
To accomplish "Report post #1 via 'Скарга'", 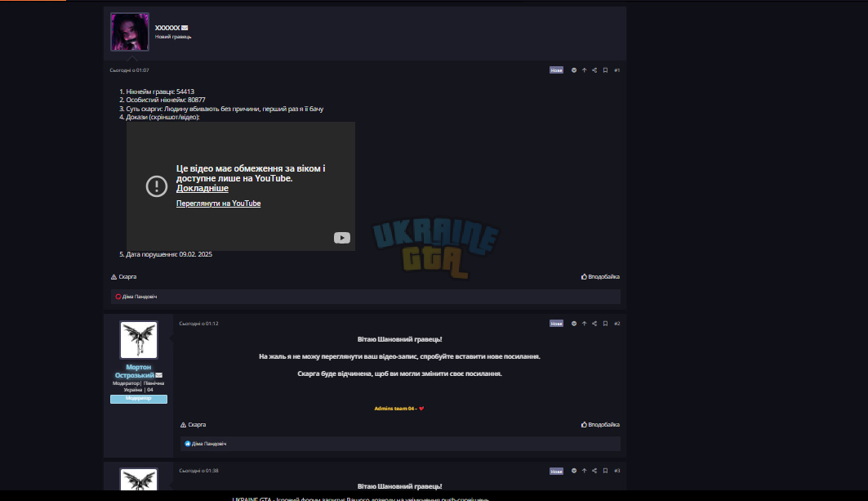I will (x=123, y=276).
